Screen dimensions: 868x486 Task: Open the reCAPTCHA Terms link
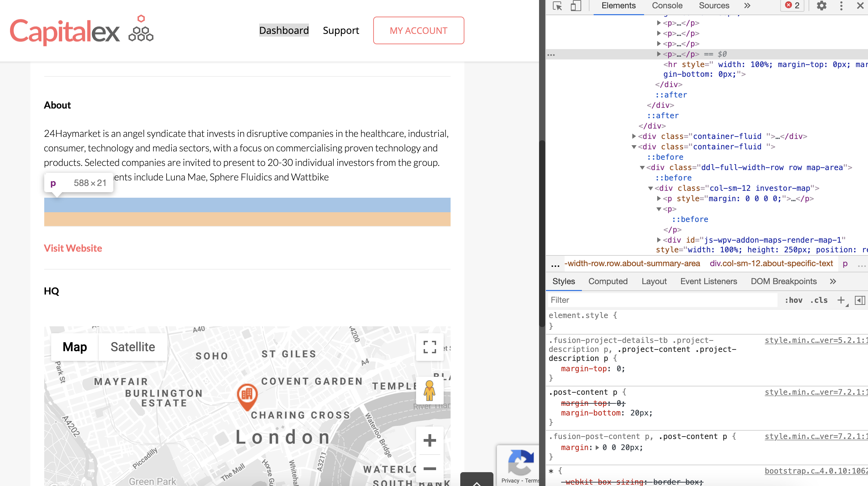pos(532,480)
